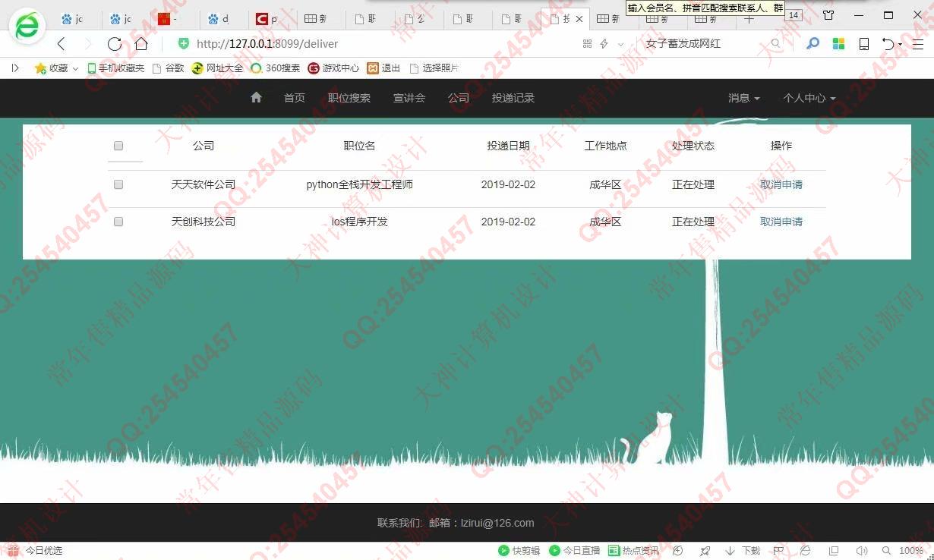Click the browser back arrow

pos(62,44)
